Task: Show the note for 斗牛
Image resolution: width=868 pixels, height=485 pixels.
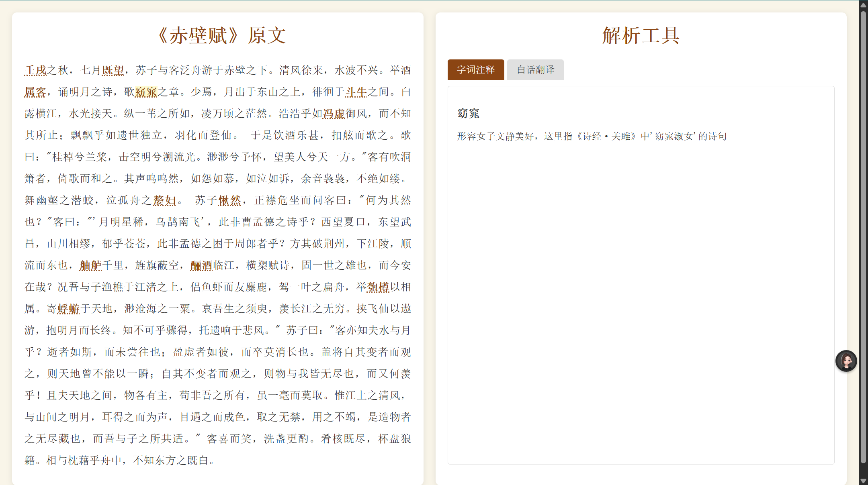Action: pos(356,92)
